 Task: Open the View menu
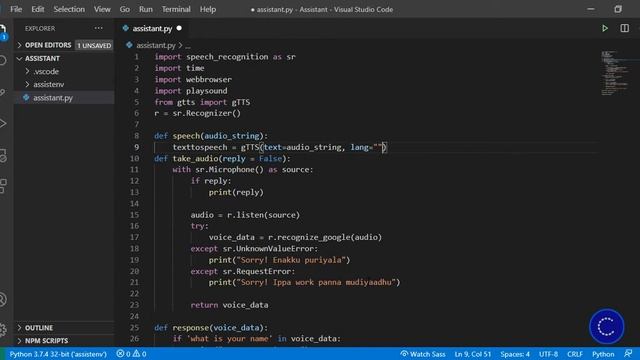point(102,9)
